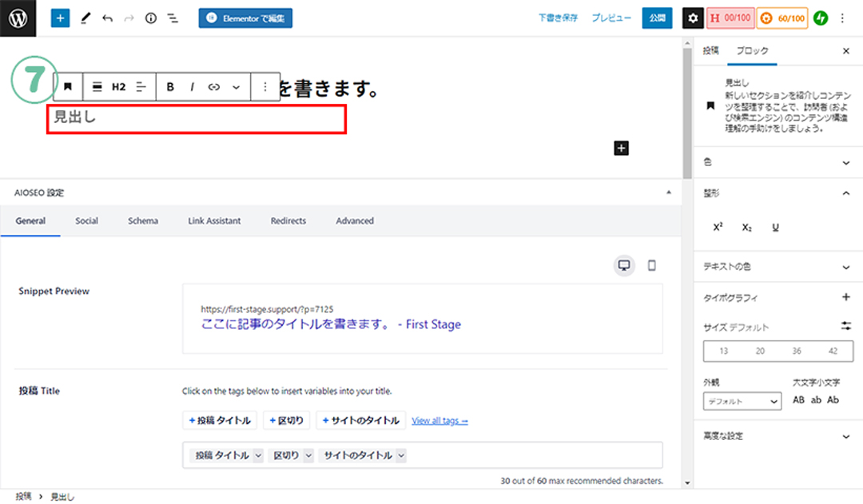The image size is (863, 504).
Task: Click the WordPress logo icon
Action: (18, 18)
